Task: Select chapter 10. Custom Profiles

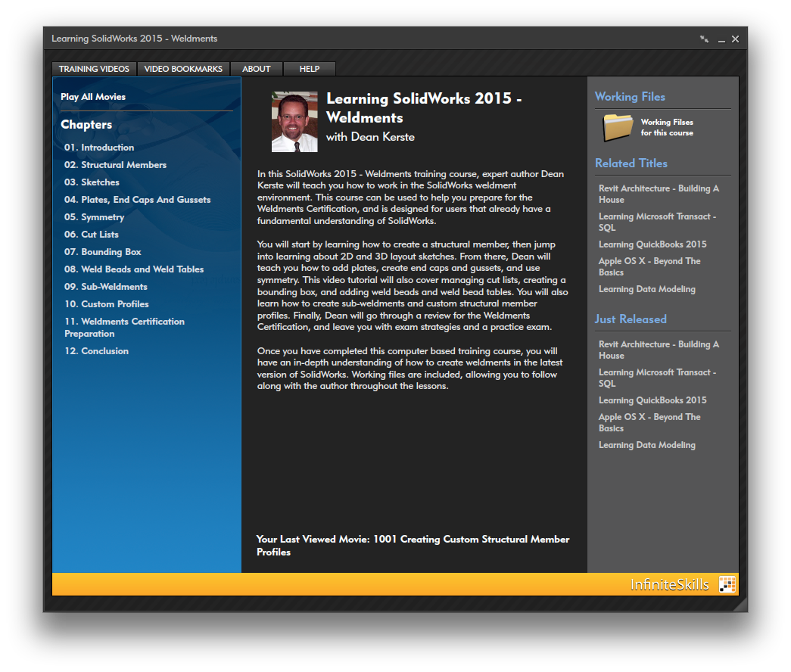Action: point(107,304)
